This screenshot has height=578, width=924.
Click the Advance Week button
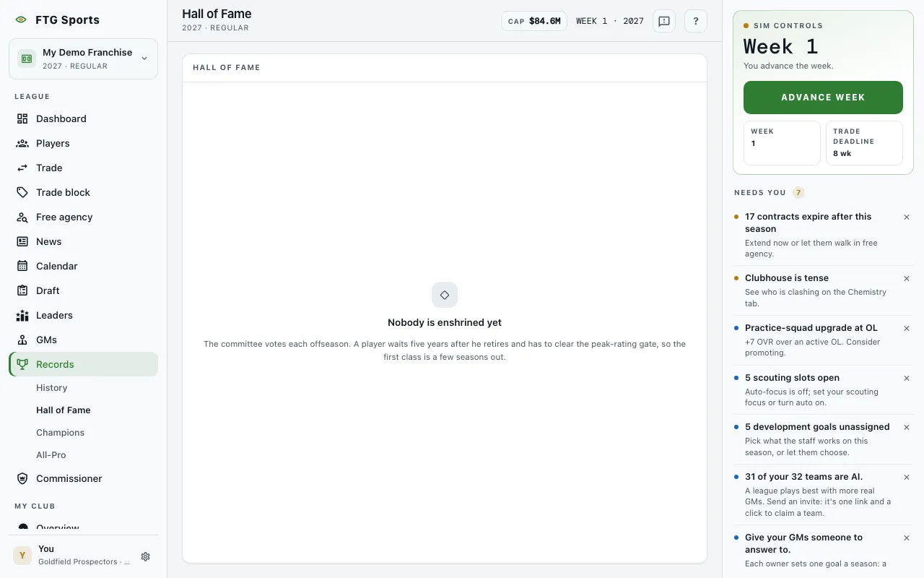[x=823, y=98]
